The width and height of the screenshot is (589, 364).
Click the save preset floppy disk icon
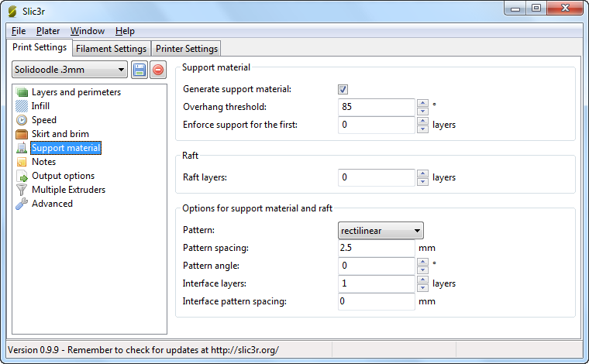tap(139, 70)
